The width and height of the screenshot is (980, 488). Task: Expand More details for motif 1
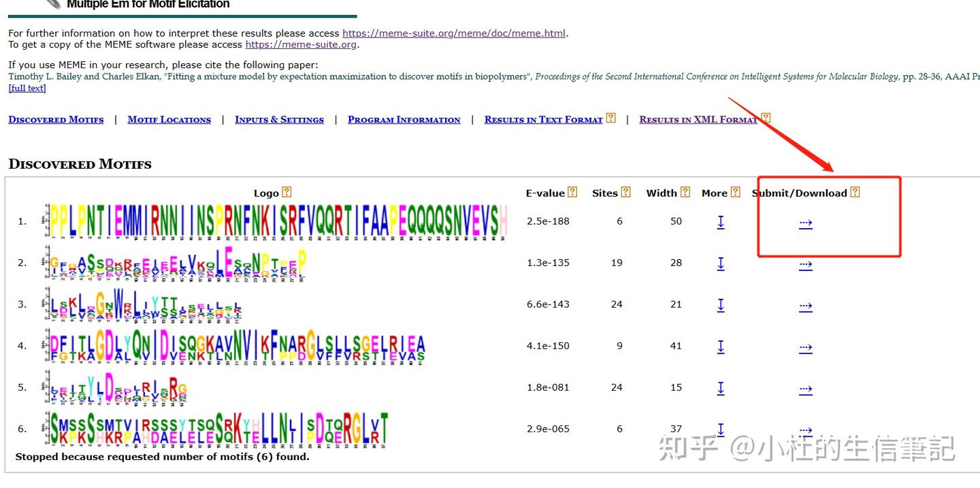(721, 223)
